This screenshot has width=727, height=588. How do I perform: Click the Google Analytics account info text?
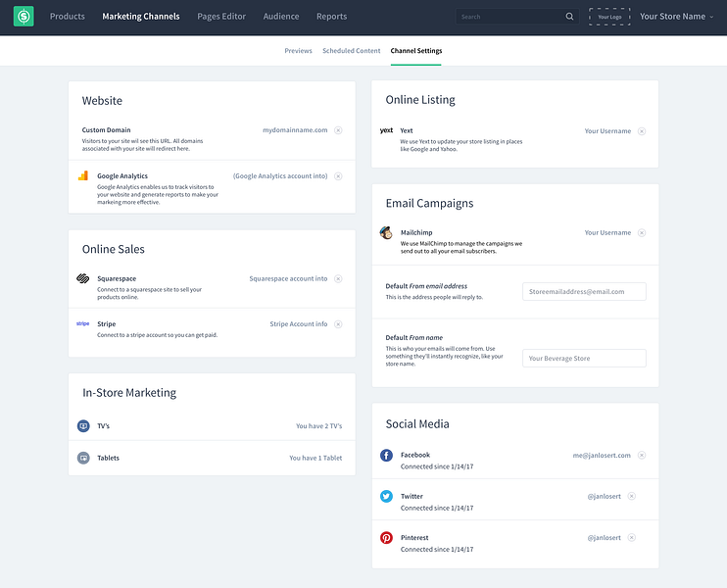[280, 176]
